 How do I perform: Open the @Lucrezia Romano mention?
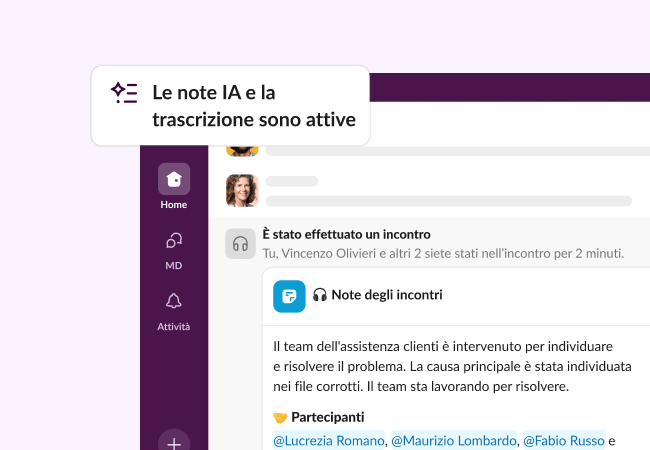tap(329, 440)
